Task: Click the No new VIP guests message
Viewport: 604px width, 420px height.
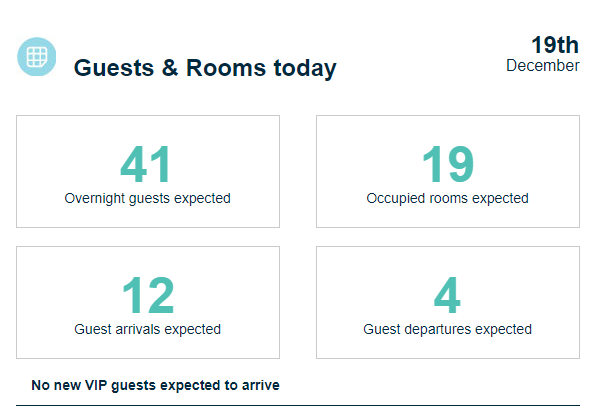Action: (x=155, y=385)
